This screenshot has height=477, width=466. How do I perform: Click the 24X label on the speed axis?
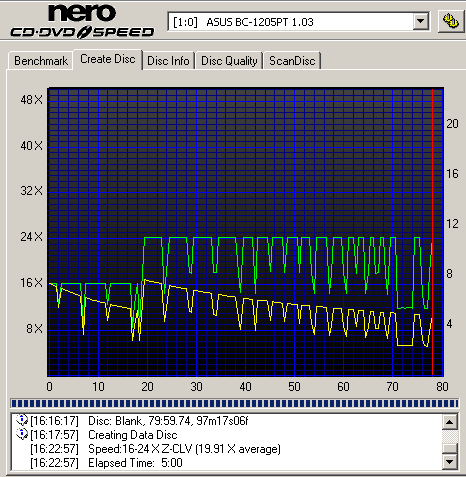[x=32, y=237]
